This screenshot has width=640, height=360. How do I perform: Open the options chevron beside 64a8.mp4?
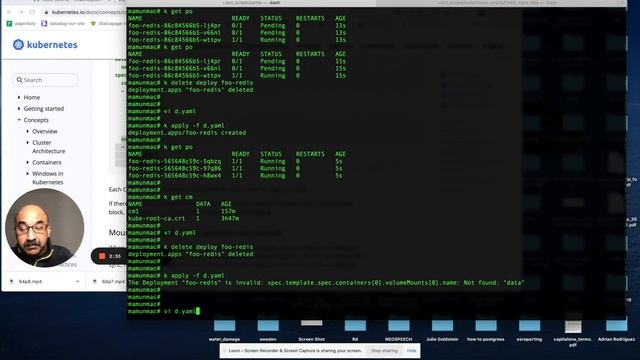78,282
